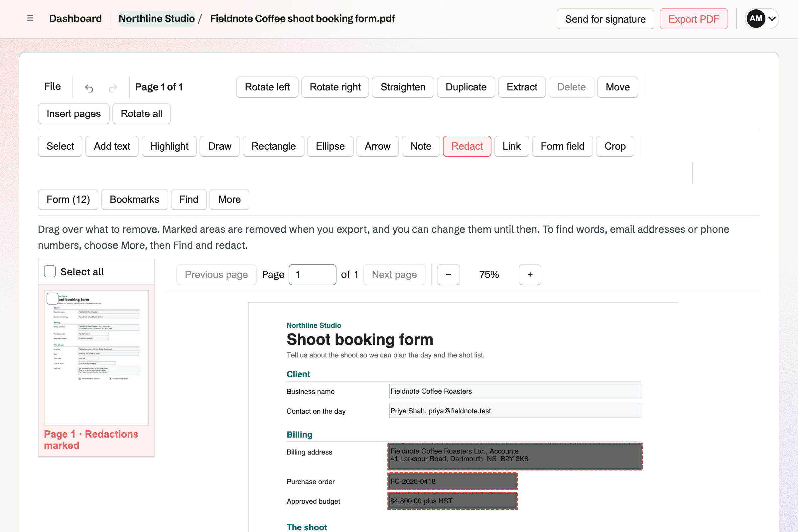Click the Straighten button
This screenshot has width=798, height=532.
[x=403, y=87]
